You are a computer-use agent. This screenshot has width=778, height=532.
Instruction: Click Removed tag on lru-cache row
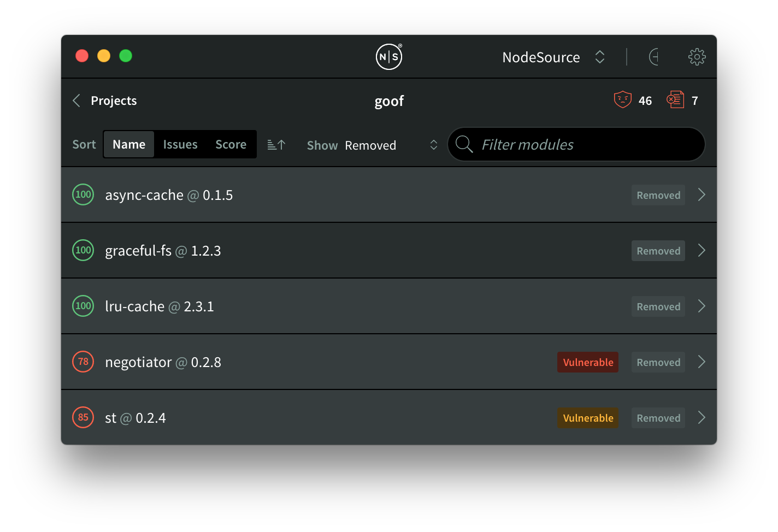[x=658, y=306]
